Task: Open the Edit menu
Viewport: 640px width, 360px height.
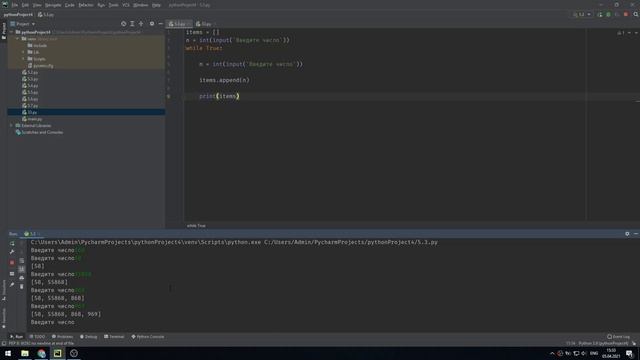Action: (25, 5)
